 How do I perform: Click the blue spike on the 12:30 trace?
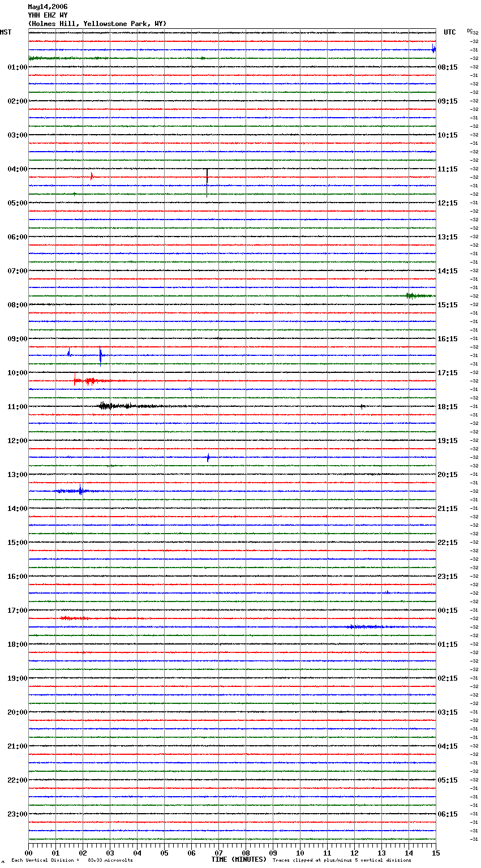pyautogui.click(x=208, y=457)
